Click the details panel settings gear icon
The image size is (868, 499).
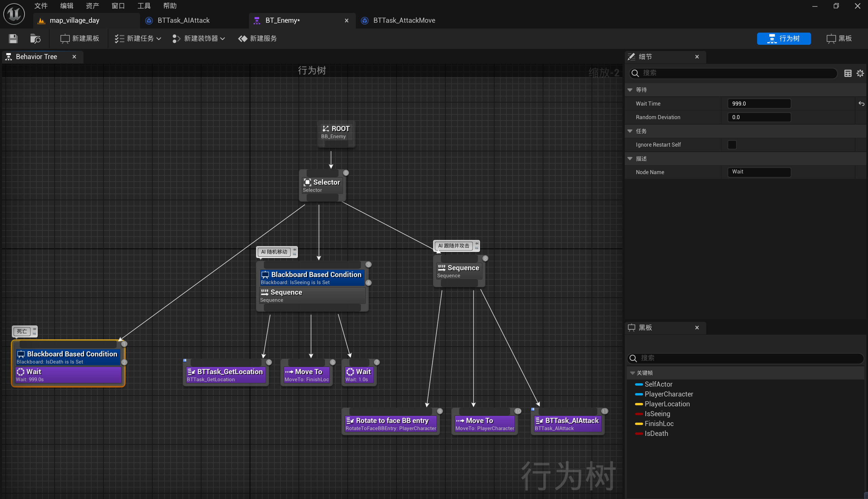[860, 73]
